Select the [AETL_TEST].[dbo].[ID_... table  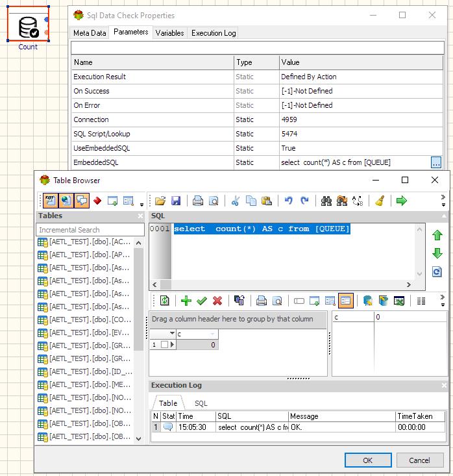84,371
